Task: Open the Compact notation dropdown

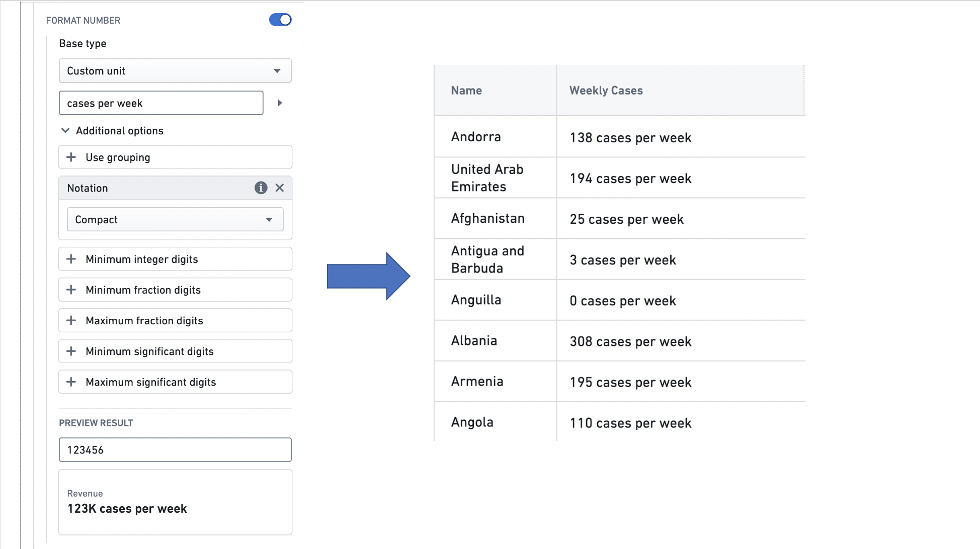Action: [175, 220]
